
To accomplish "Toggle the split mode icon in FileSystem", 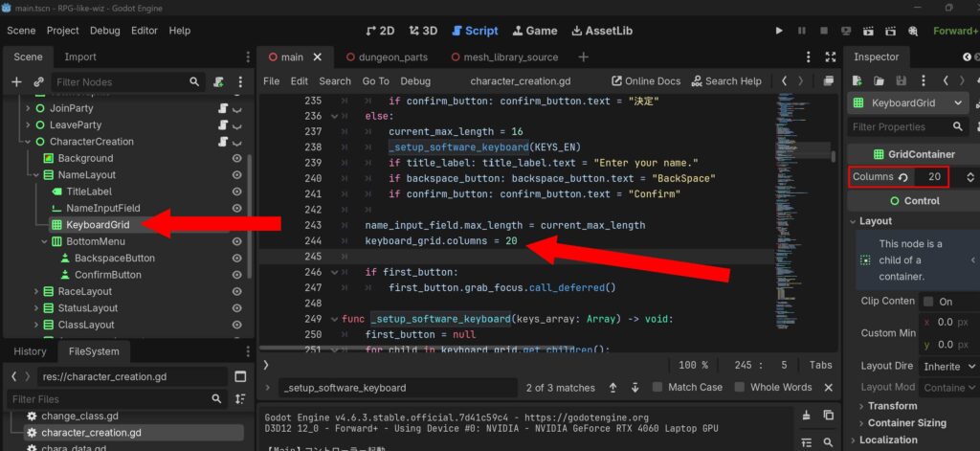I will point(240,376).
